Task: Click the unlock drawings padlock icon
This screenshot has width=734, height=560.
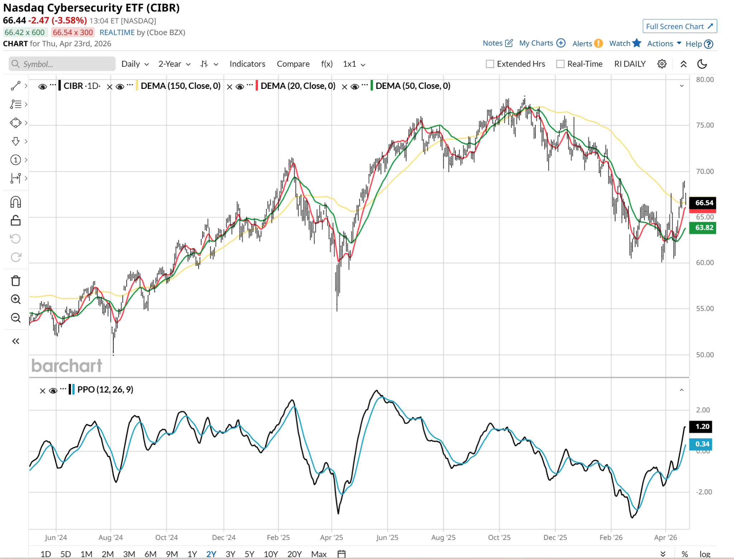Action: click(15, 220)
